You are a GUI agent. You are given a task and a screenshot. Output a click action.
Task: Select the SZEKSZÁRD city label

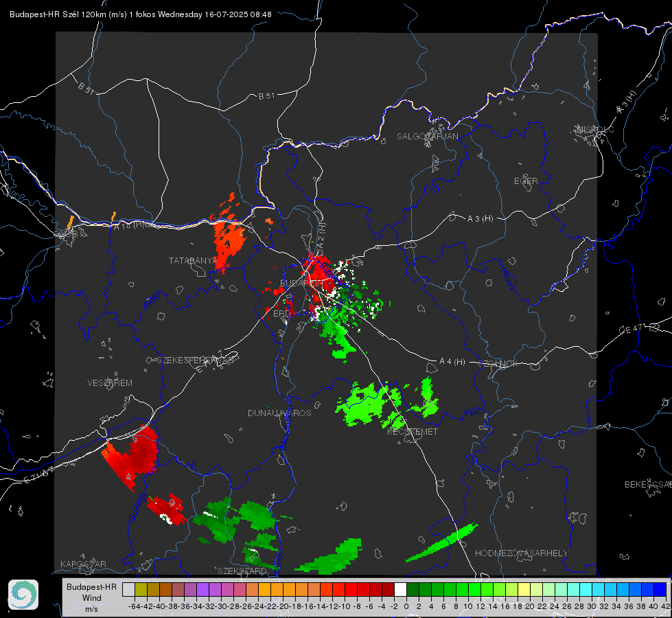click(x=242, y=571)
